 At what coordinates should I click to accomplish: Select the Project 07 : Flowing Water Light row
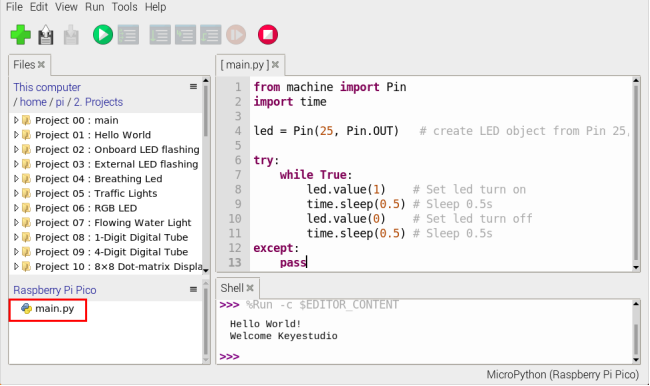tap(106, 223)
